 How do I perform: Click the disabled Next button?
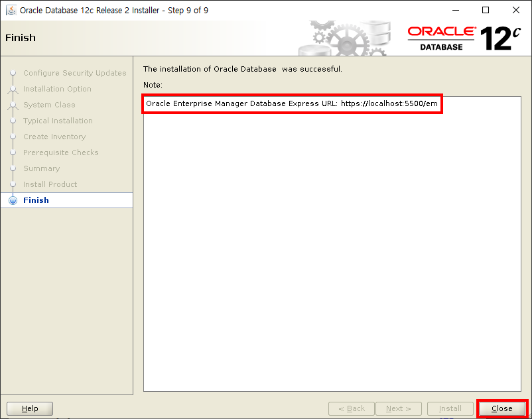pos(398,408)
